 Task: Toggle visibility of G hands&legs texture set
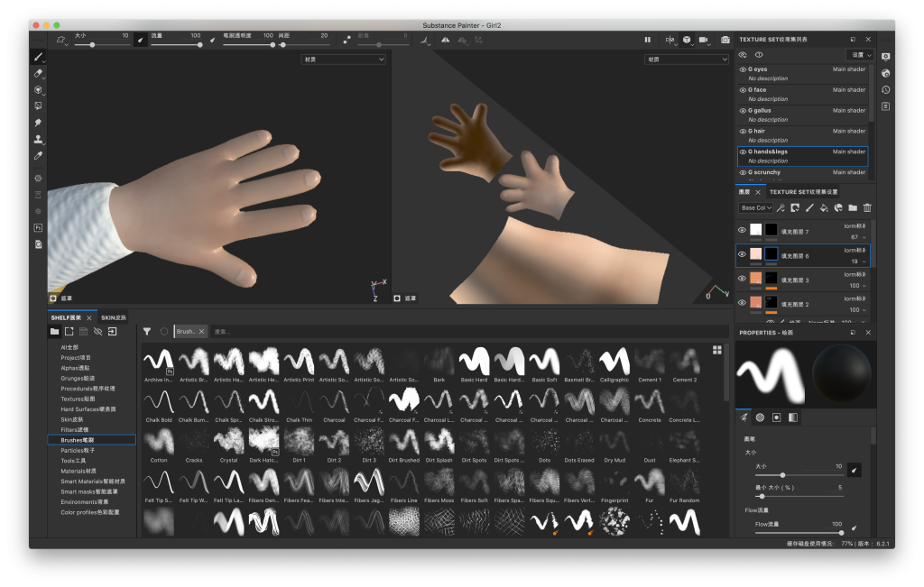click(x=744, y=151)
